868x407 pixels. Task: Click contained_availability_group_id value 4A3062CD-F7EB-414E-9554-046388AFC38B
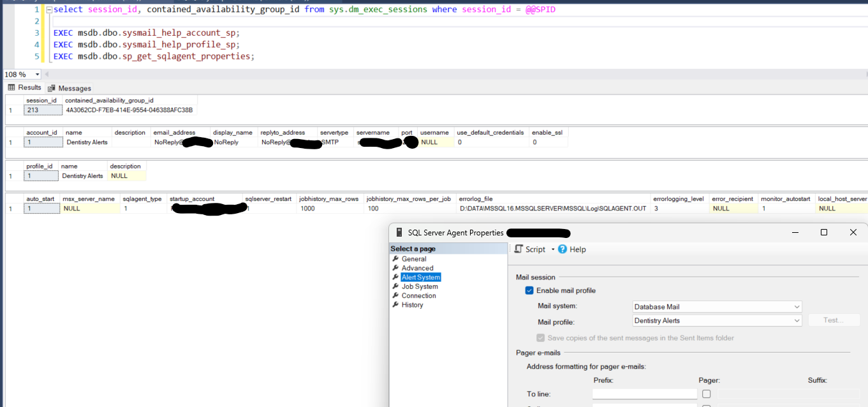coord(129,110)
